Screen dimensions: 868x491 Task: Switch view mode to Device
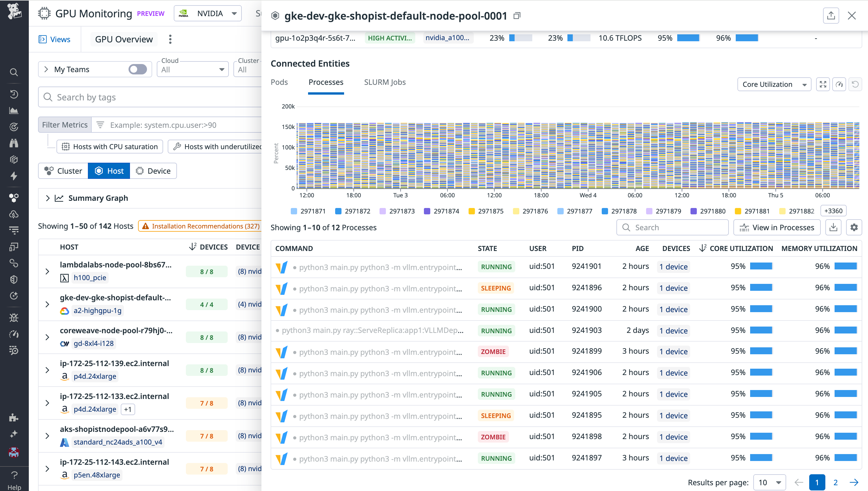[154, 170]
